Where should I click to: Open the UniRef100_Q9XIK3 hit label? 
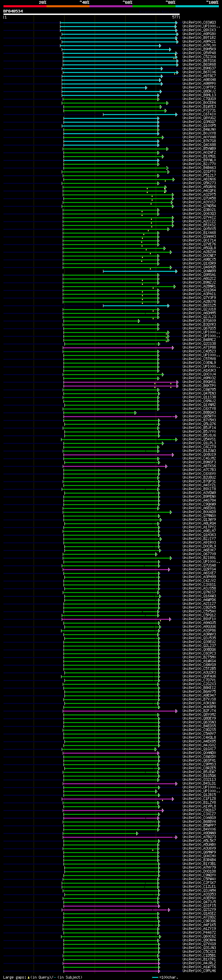click(199, 30)
